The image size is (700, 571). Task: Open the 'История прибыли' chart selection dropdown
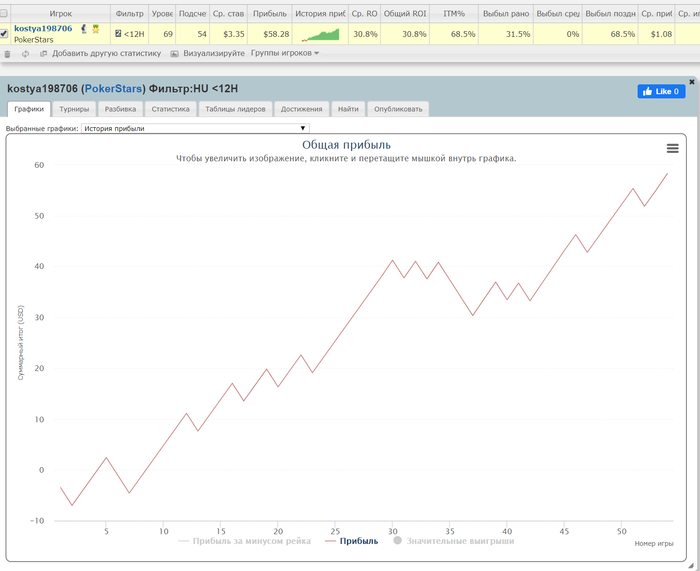pos(195,129)
